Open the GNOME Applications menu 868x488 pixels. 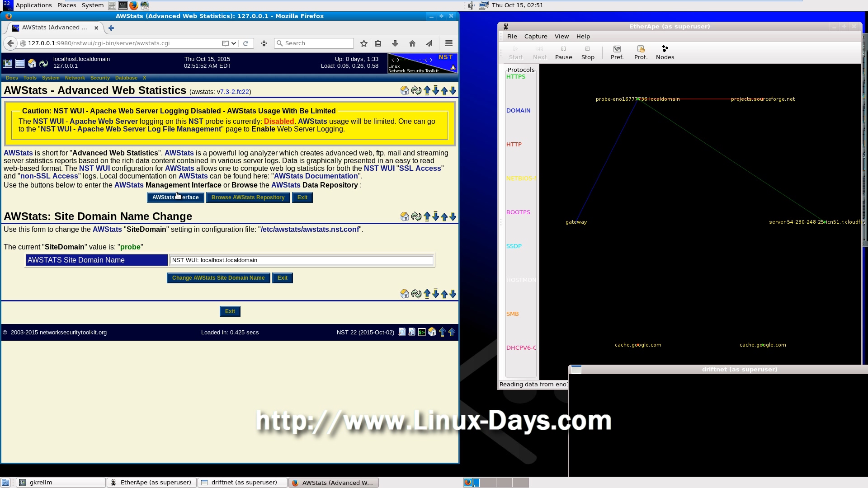point(34,5)
